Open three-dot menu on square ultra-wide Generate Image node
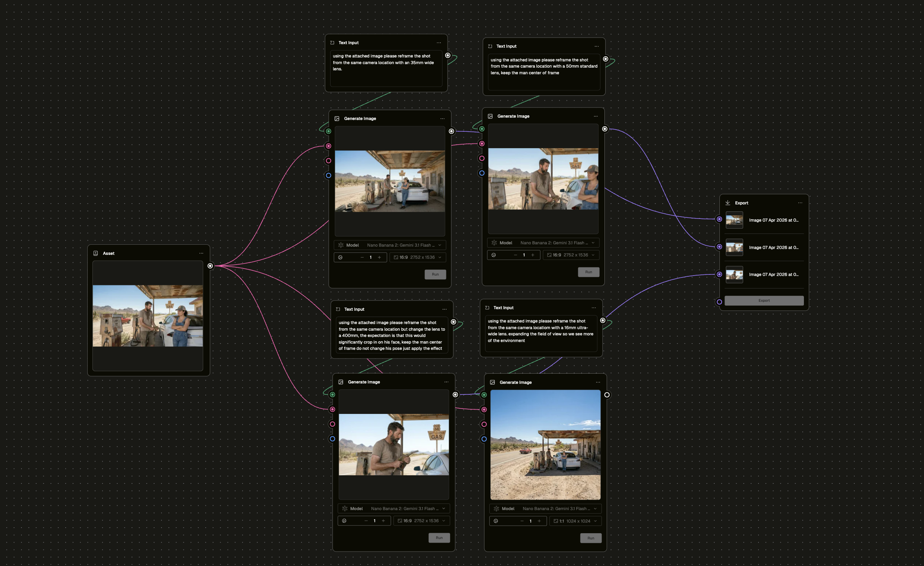This screenshot has width=924, height=566. pos(598,382)
